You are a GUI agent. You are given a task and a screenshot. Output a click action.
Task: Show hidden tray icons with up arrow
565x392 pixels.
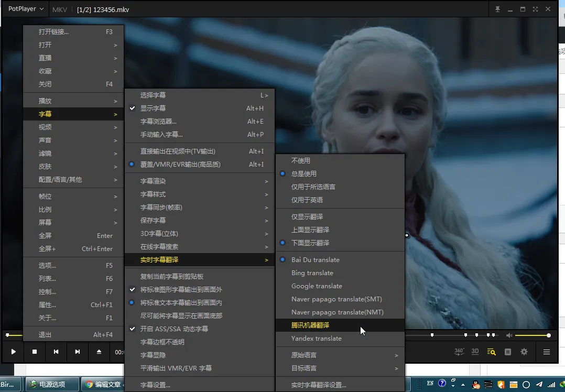click(463, 385)
